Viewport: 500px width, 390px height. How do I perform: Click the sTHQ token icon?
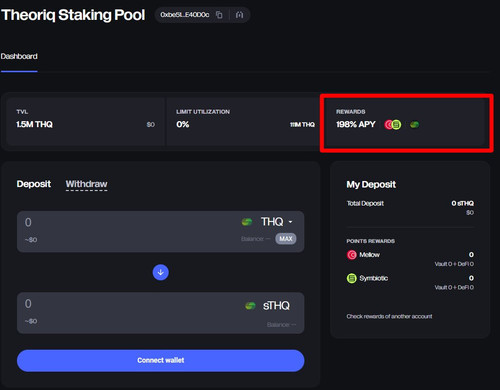pos(250,306)
